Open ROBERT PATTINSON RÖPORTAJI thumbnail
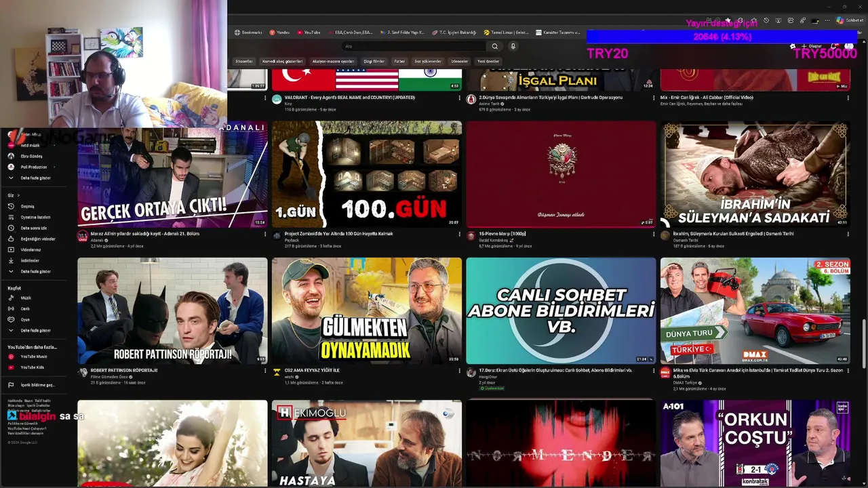The width and height of the screenshot is (868, 488). [x=172, y=311]
